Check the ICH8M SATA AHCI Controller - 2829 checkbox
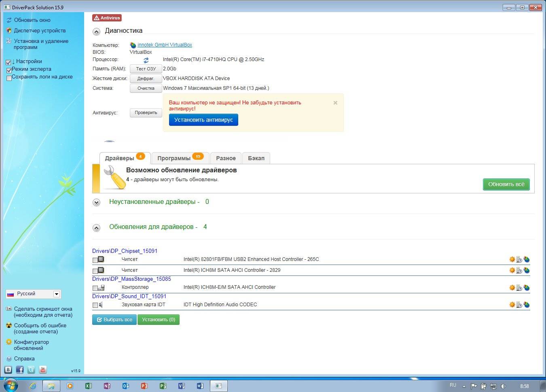The width and height of the screenshot is (546, 392). [95, 271]
